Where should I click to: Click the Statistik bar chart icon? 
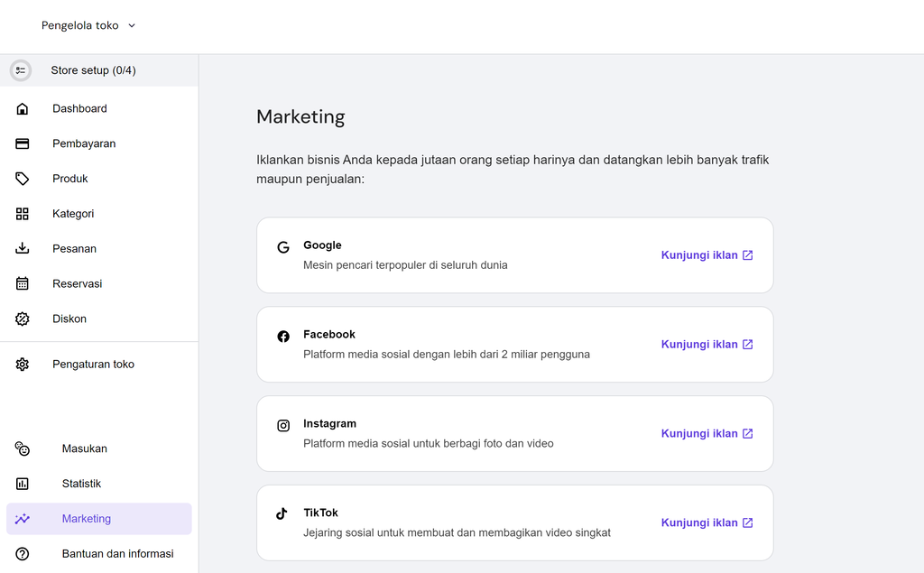tap(22, 484)
